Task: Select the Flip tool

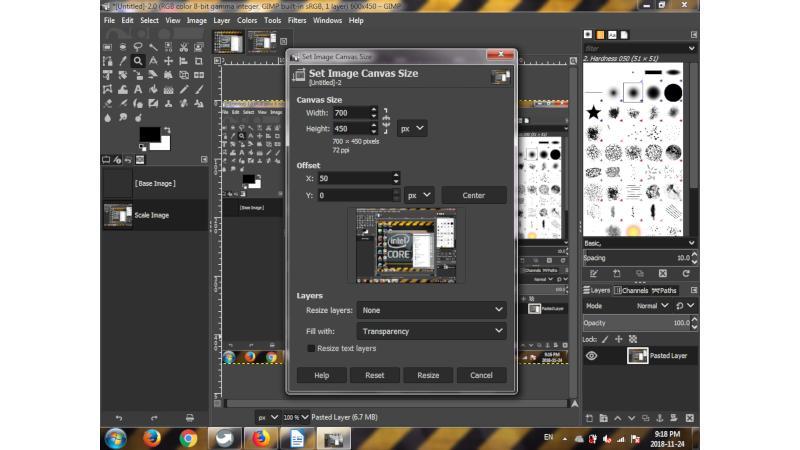Action: point(199,75)
